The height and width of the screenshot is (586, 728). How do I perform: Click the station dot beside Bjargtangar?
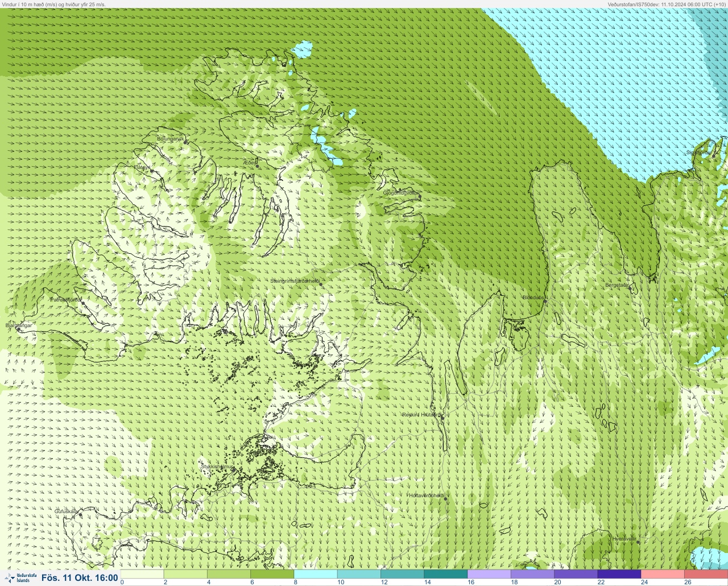pos(18,329)
